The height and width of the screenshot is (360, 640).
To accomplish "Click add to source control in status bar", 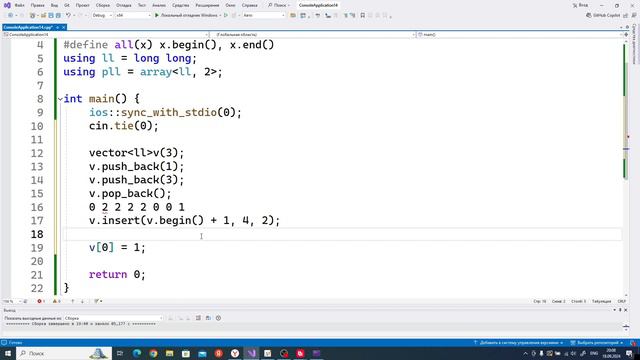I will pos(519,343).
